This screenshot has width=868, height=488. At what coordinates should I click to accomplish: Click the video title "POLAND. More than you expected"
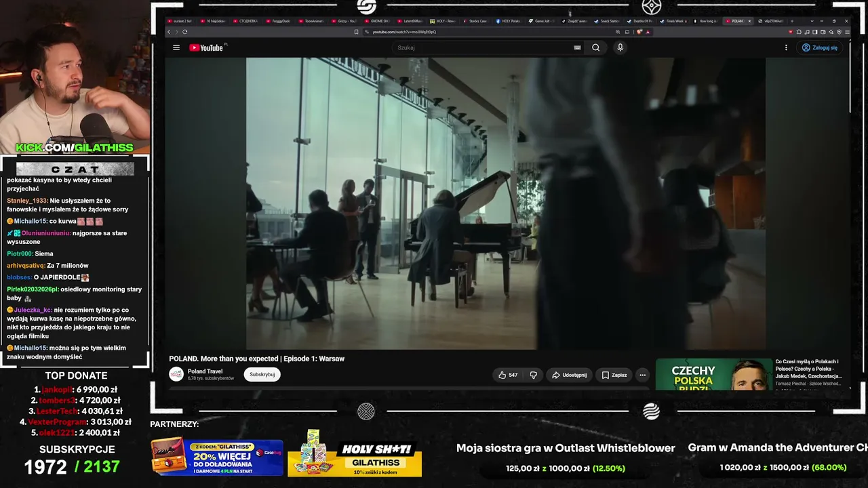[x=256, y=359]
